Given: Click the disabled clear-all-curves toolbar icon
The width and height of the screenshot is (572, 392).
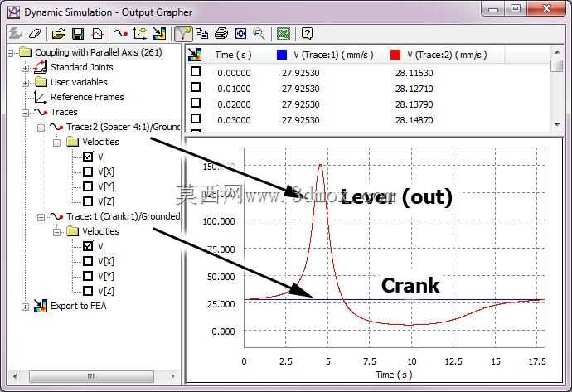Looking at the screenshot, I should tap(15, 34).
